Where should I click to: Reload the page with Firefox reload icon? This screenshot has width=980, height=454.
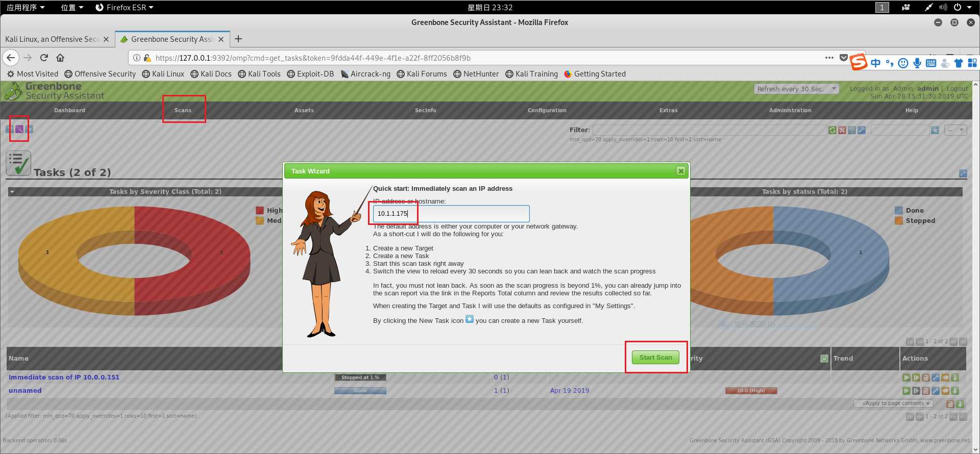tap(44, 58)
